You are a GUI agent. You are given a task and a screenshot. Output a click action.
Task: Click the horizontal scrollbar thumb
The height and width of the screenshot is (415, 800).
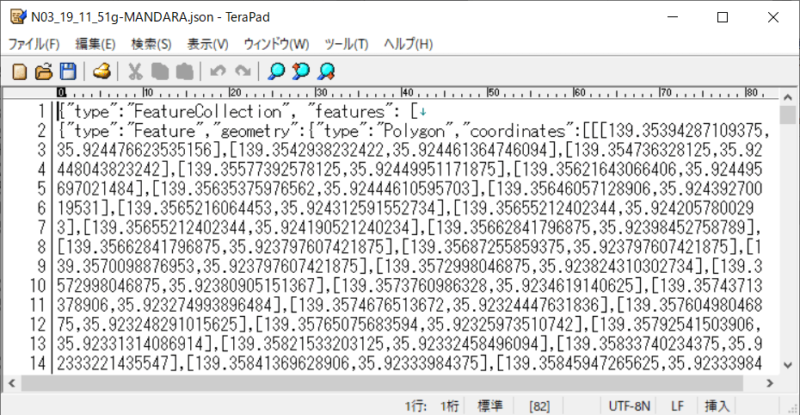tap(382, 382)
